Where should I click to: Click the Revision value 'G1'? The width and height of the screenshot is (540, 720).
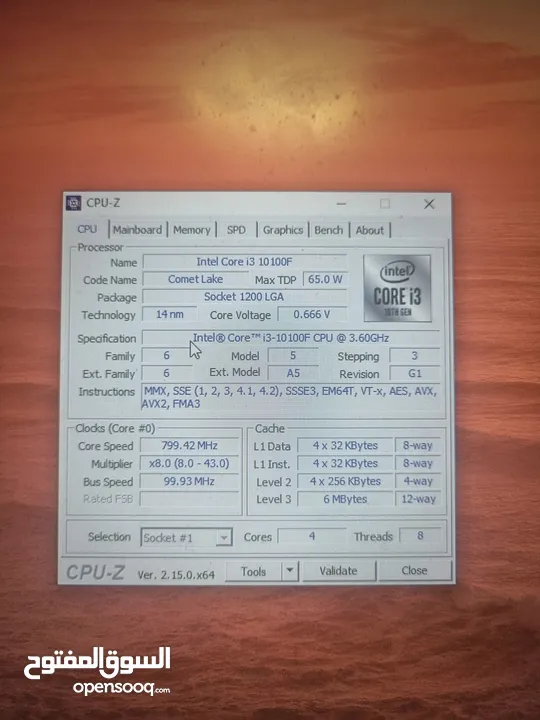click(x=415, y=373)
